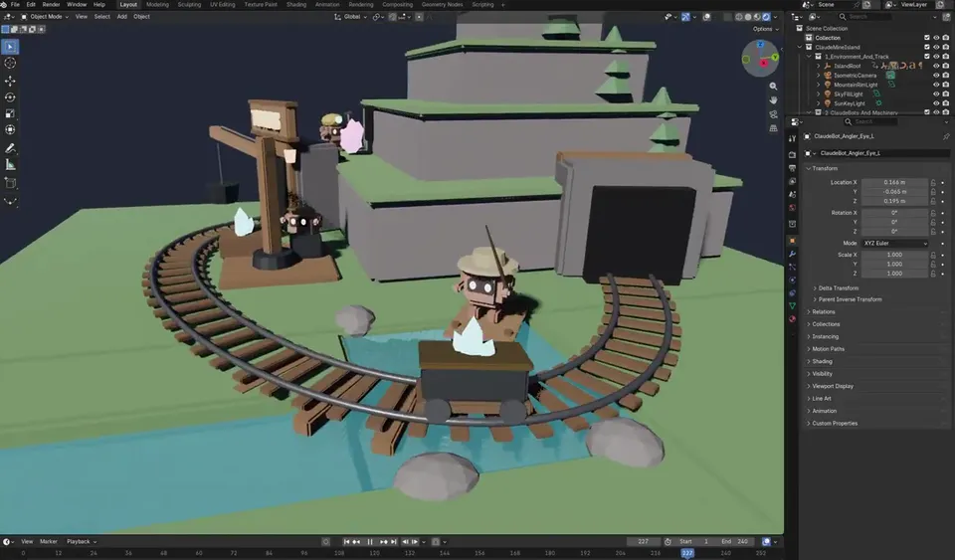Open the timeline Marker menu
Screen dimensions: 955x560
click(49, 542)
